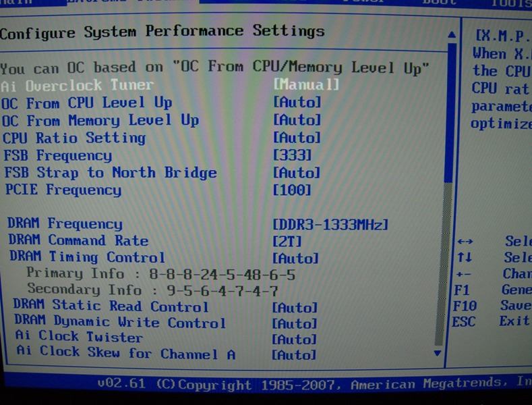The height and width of the screenshot is (405, 532).
Task: Open DRAM Dynamic Write Control [Auto] value
Action: [x=295, y=323]
